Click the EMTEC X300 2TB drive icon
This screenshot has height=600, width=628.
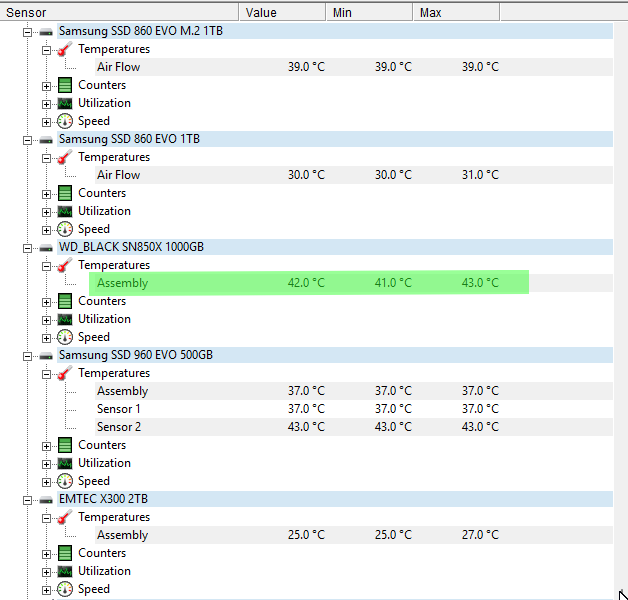pos(46,500)
